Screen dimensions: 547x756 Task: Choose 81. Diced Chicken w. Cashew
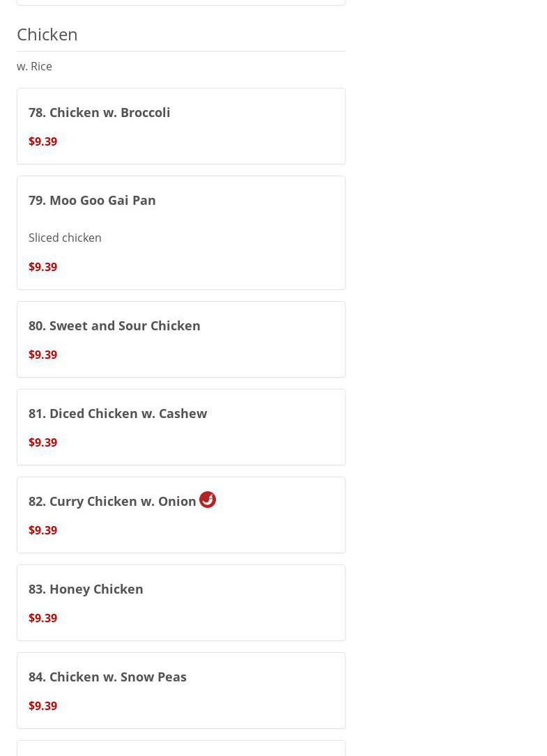pos(118,413)
